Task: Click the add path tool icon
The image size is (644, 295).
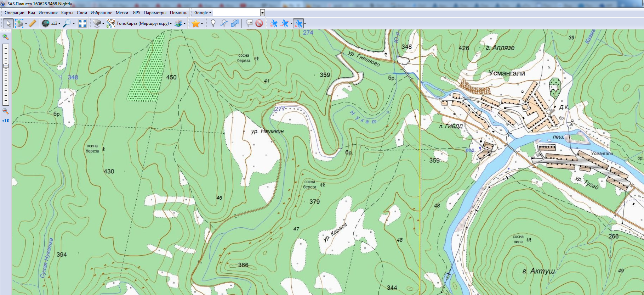Action: tap(224, 23)
